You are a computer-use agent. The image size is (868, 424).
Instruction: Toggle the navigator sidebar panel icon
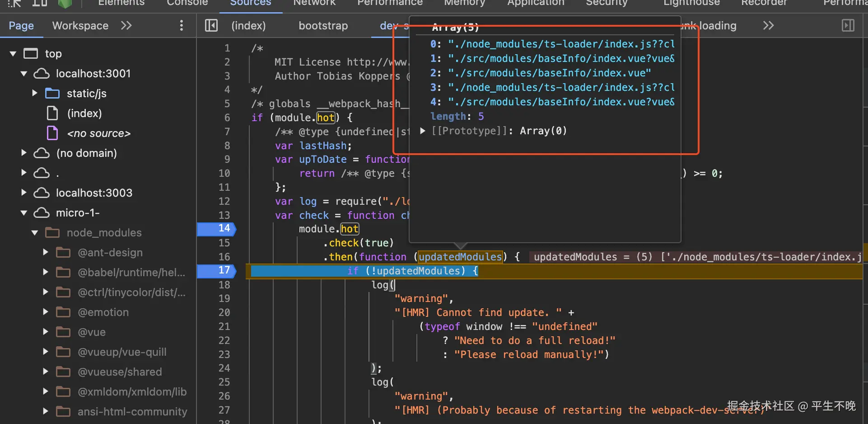[x=211, y=25]
